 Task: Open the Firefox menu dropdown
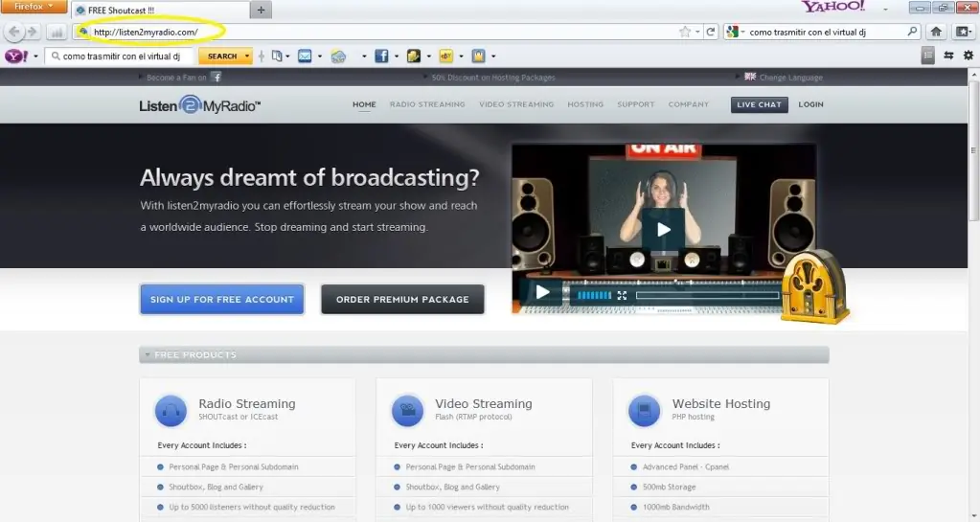[34, 7]
